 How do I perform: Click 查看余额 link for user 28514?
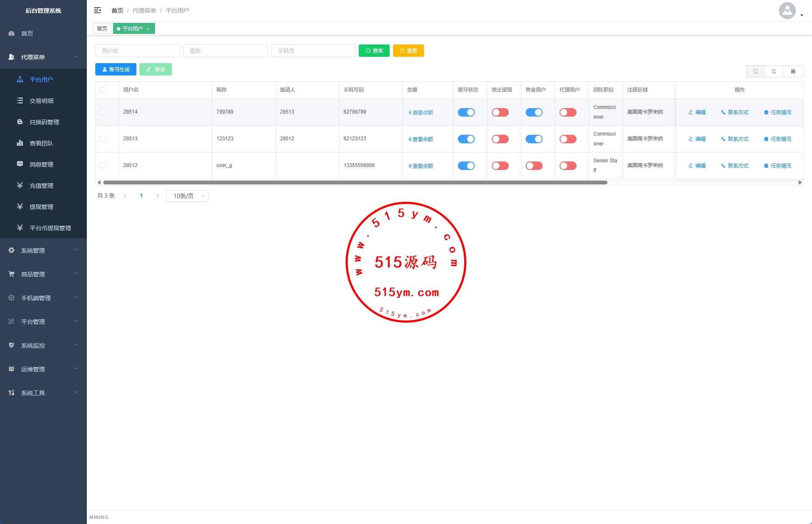click(421, 113)
